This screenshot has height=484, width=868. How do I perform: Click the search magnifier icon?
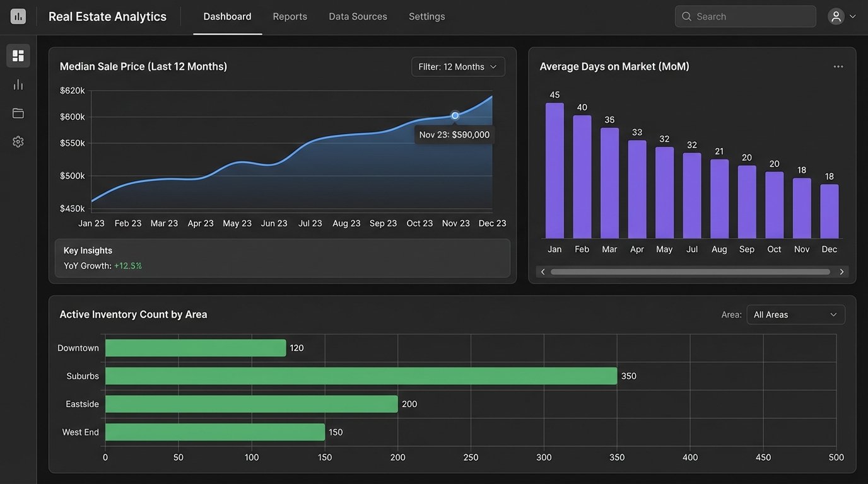[x=686, y=16]
